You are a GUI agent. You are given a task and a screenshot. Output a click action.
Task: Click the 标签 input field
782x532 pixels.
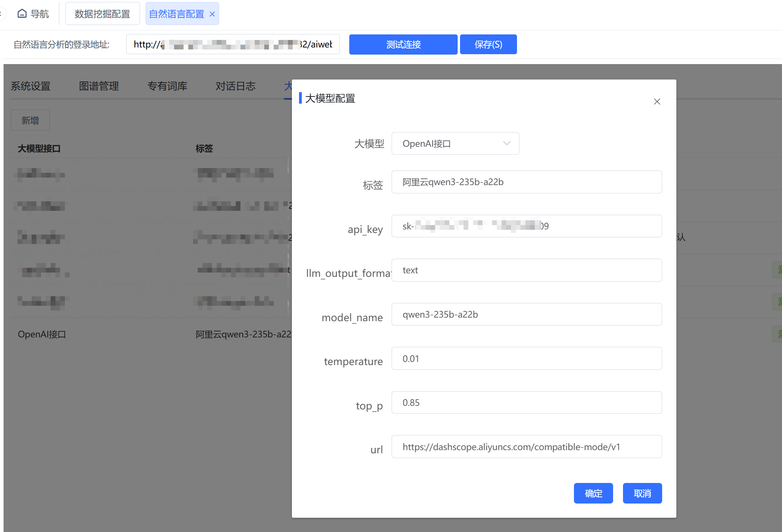pyautogui.click(x=526, y=182)
